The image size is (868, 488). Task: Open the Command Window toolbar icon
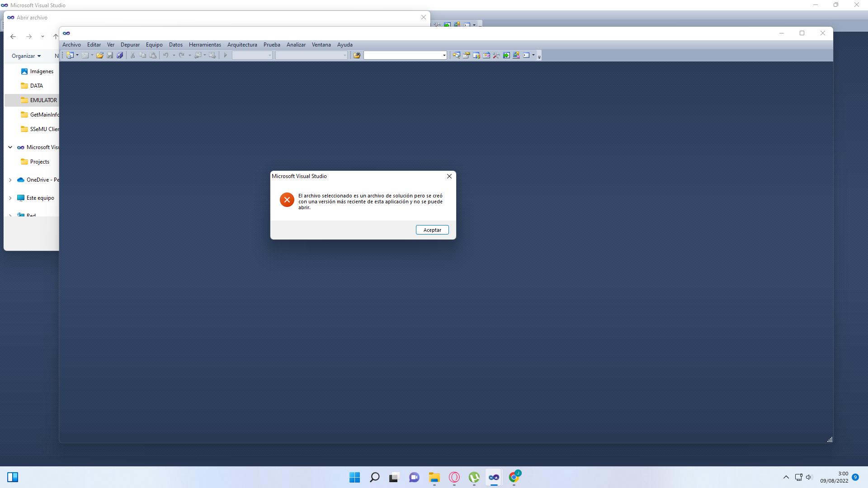click(x=526, y=55)
